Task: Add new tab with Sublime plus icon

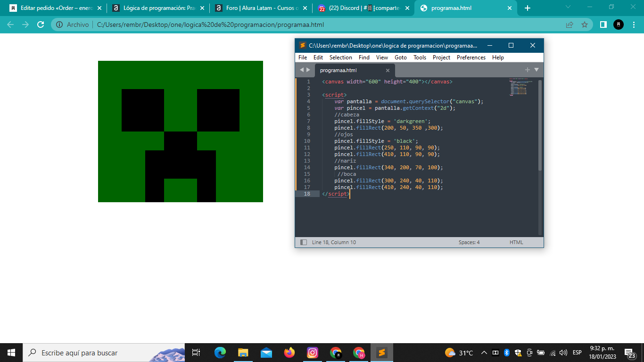Action: [528, 70]
